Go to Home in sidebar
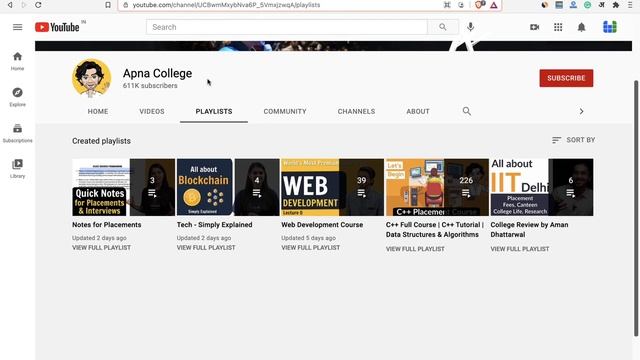Viewport: 640px width, 360px height. (x=18, y=61)
